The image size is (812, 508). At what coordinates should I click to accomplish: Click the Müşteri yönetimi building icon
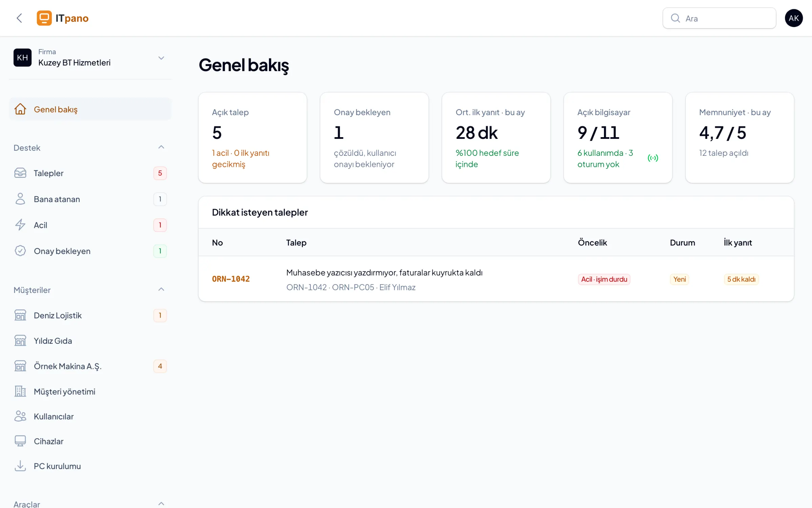pyautogui.click(x=20, y=391)
